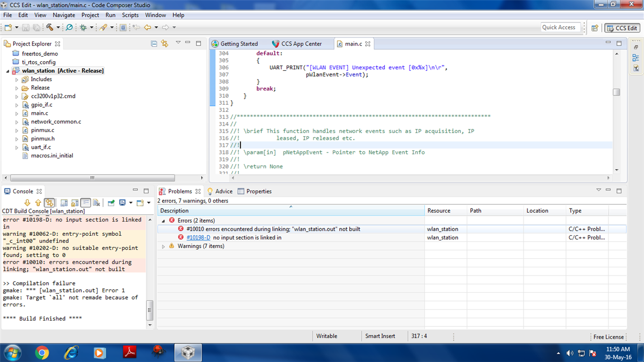644x362 pixels.
Task: Switch to the CCS App Center tab
Action: tap(297, 44)
